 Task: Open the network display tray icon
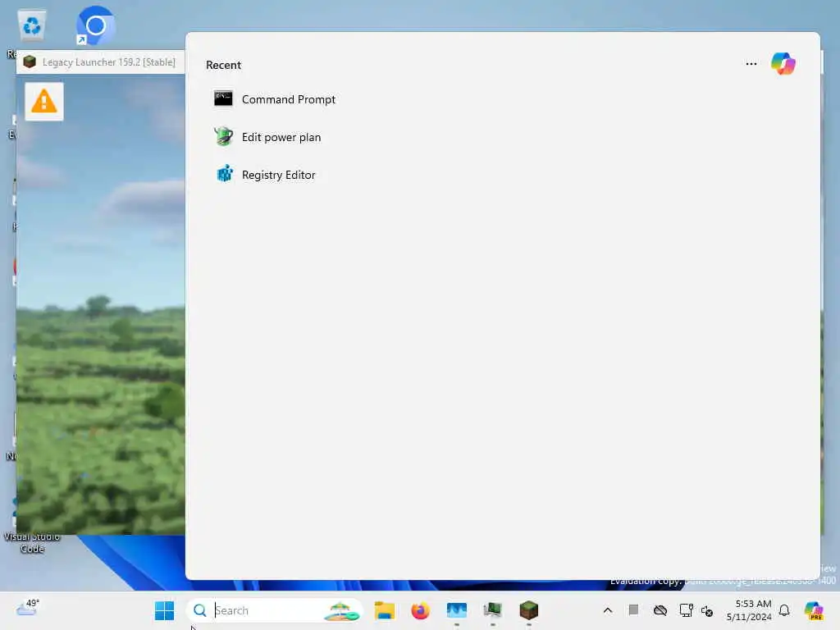coord(686,609)
